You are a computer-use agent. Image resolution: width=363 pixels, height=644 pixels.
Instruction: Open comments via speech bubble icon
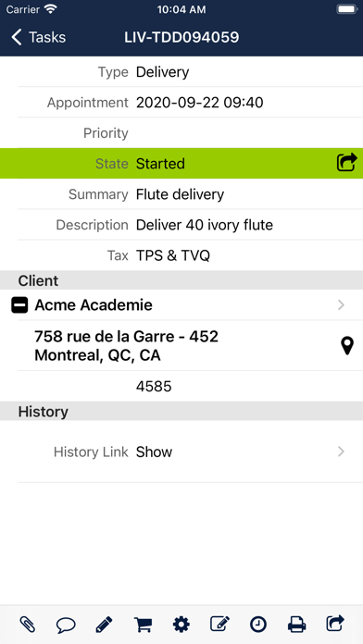tap(66, 625)
